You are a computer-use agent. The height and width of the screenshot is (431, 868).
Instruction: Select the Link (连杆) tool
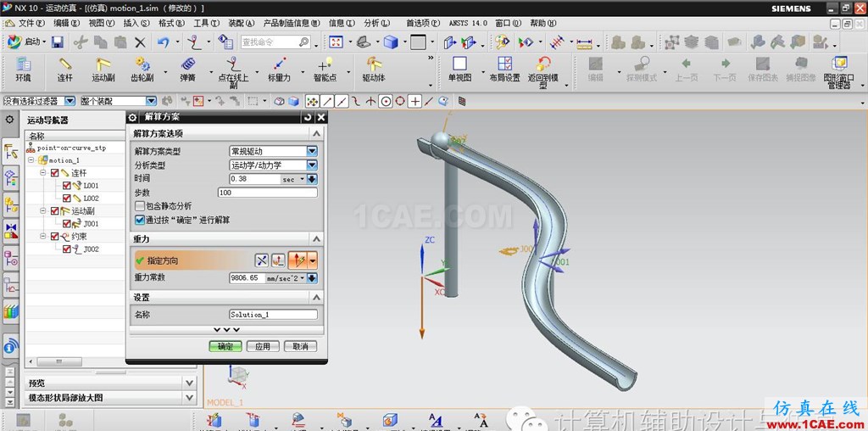[64, 70]
